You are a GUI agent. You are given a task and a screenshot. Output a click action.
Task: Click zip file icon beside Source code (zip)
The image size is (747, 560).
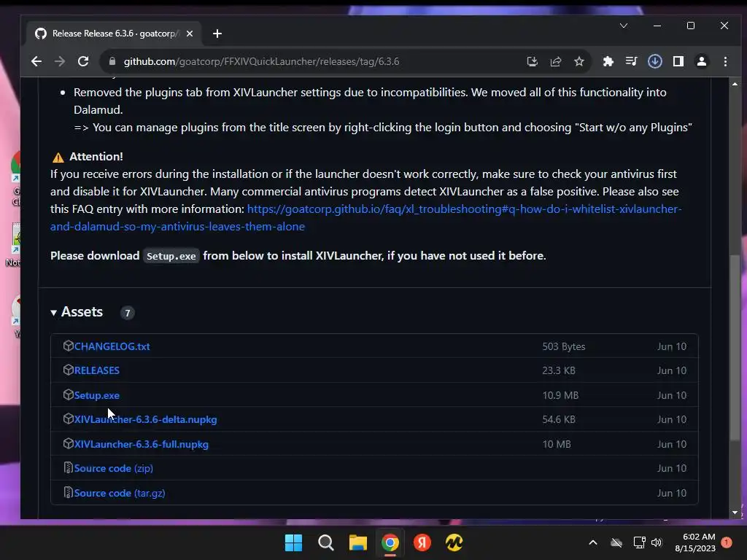click(x=68, y=468)
